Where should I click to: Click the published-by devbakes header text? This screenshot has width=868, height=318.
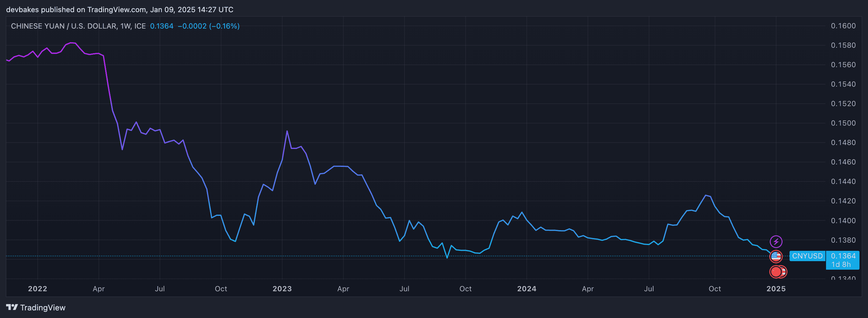click(x=120, y=9)
